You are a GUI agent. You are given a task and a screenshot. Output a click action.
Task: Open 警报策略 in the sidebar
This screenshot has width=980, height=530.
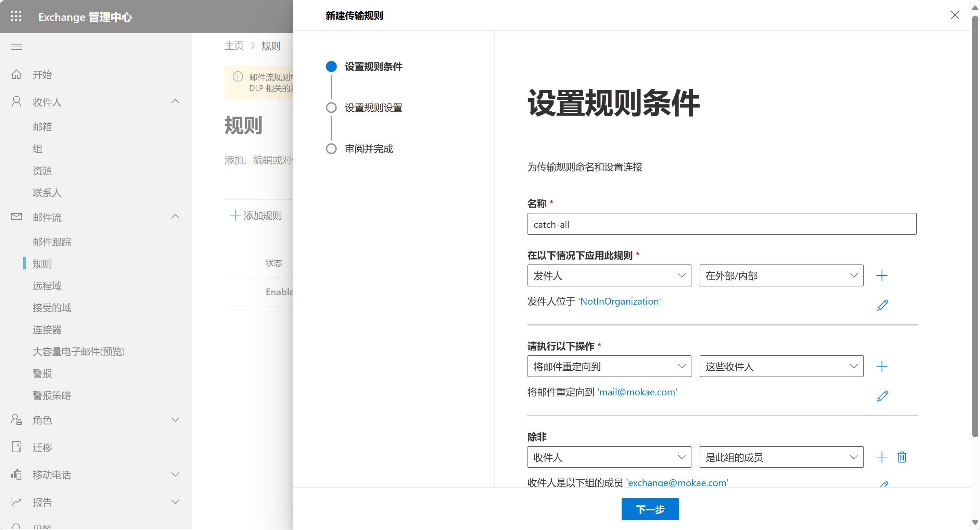pyautogui.click(x=52, y=396)
